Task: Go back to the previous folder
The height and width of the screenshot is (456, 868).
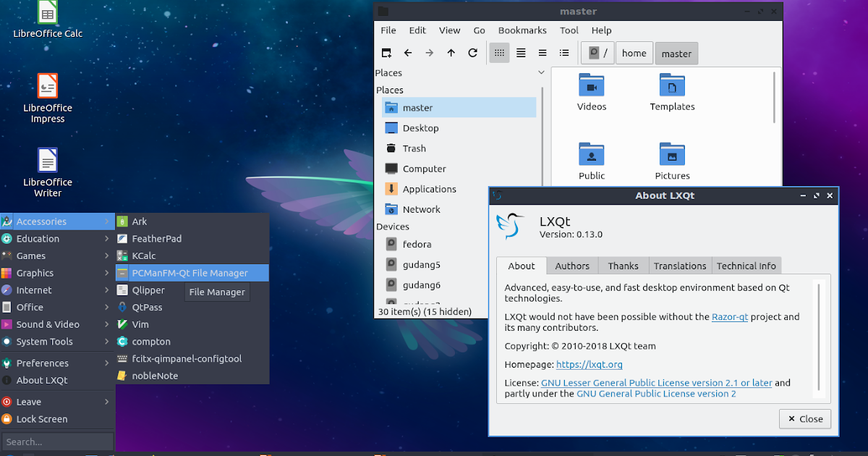Action: click(408, 52)
